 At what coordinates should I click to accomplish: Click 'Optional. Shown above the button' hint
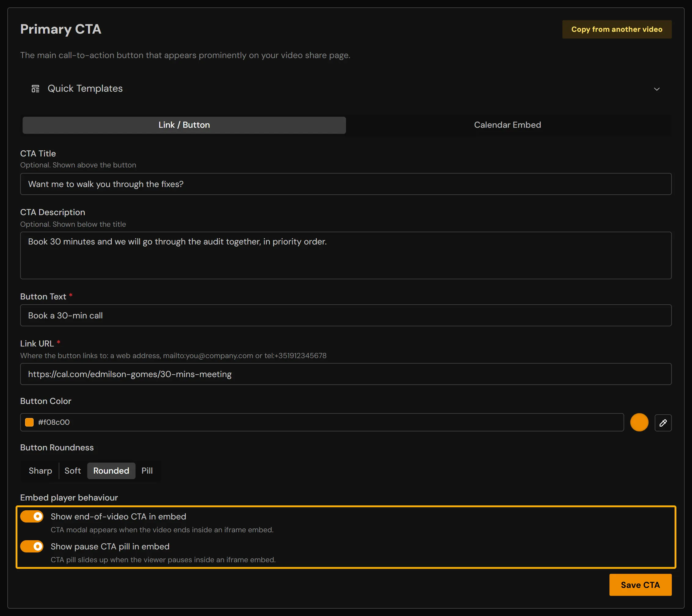[x=78, y=165]
